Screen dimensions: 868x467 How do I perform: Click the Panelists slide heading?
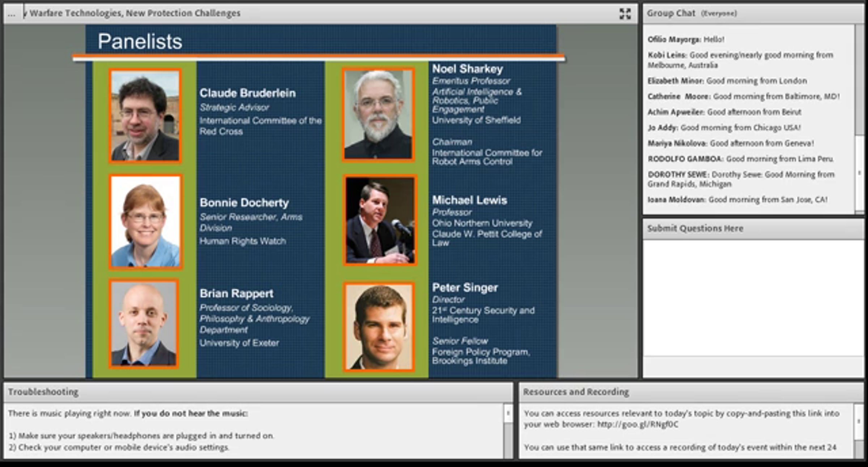140,41
